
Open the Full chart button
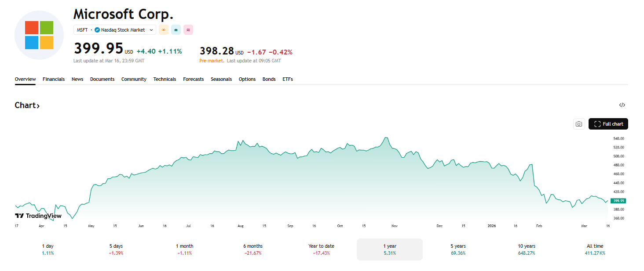pos(608,124)
